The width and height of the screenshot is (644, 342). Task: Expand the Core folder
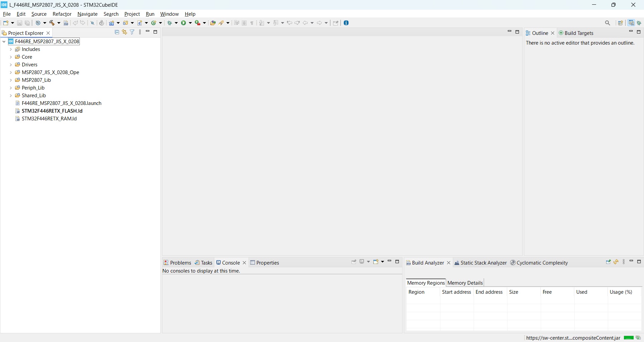(11, 57)
